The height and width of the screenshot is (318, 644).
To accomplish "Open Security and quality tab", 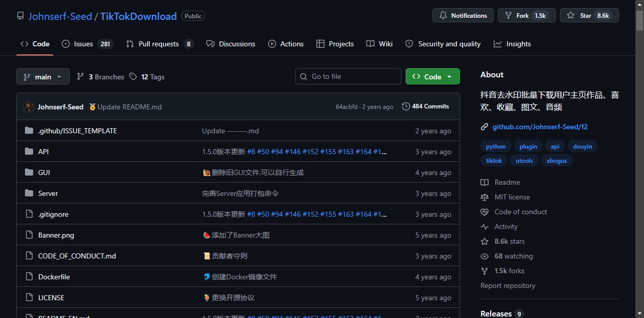I will point(443,44).
